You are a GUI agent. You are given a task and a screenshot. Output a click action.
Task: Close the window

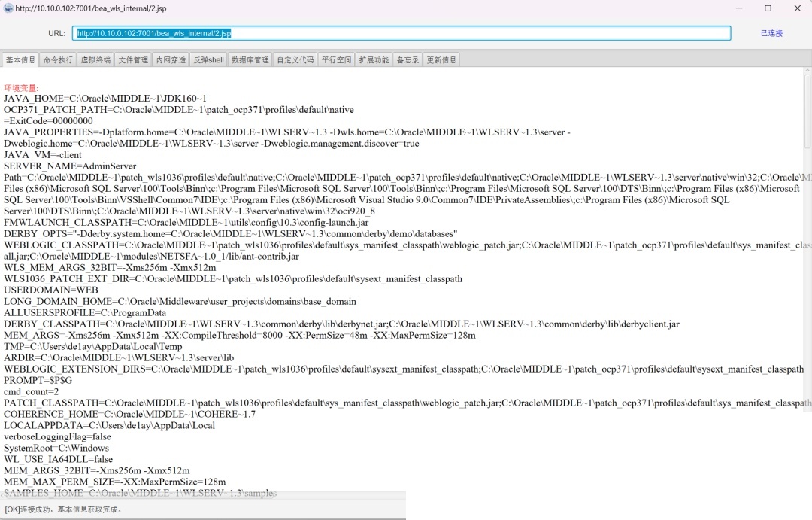coord(798,8)
